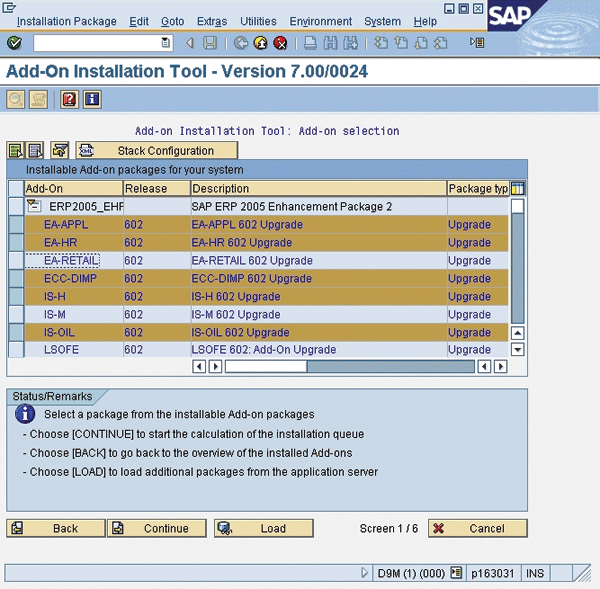Click the Last Page icon

pyautogui.click(x=440, y=43)
